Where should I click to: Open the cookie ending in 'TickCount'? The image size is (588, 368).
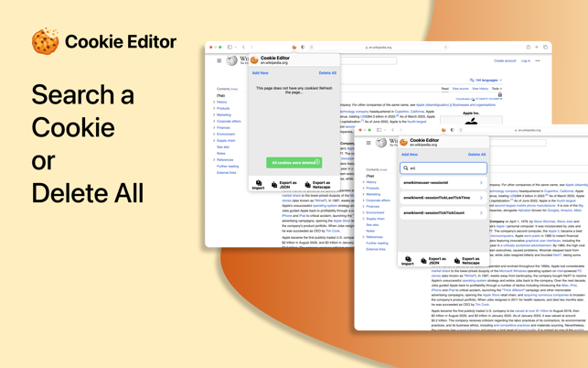444,213
